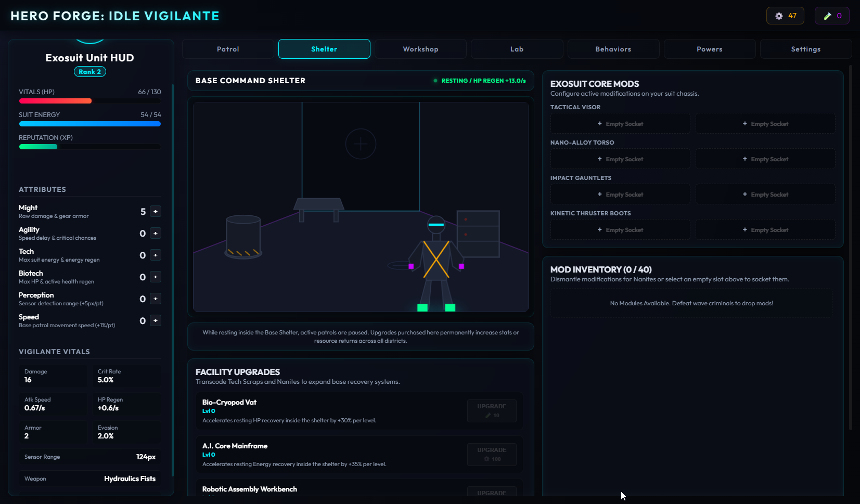Open the first Impact Gauntlets empty socket

tap(620, 195)
